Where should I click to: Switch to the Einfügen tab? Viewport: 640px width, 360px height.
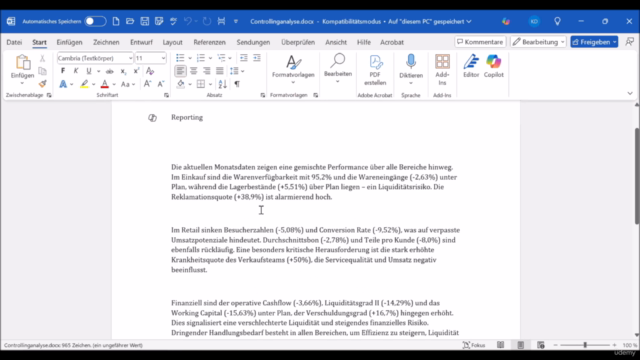tap(69, 42)
